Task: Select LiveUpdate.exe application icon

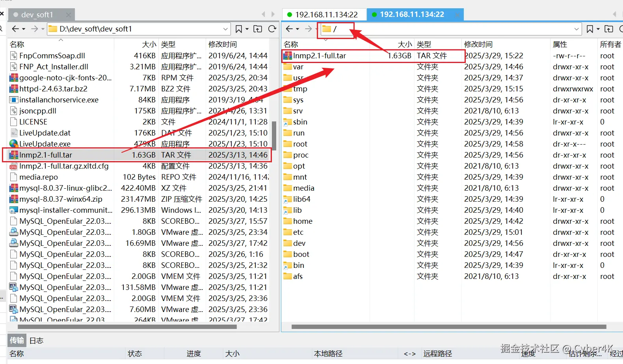Action: [x=14, y=144]
